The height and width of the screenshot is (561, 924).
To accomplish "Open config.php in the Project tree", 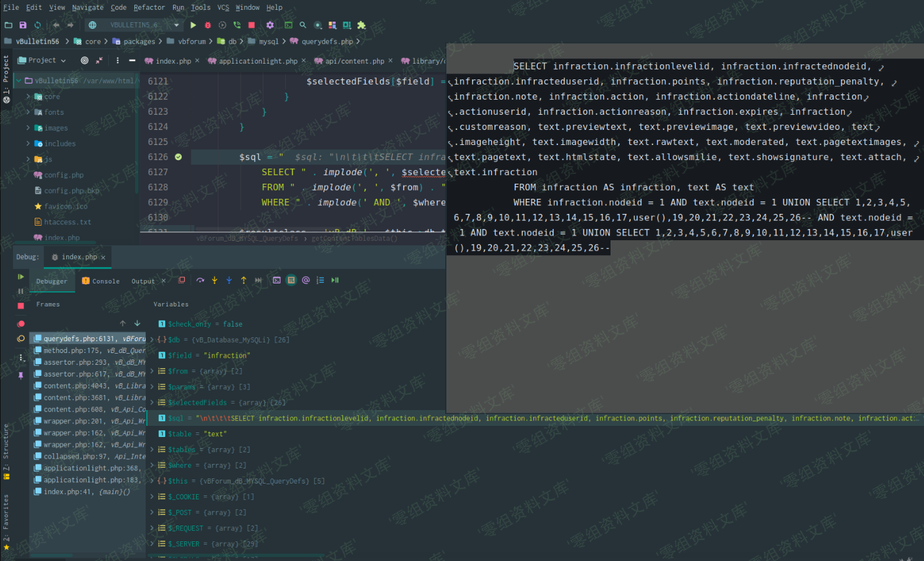I will coord(64,175).
